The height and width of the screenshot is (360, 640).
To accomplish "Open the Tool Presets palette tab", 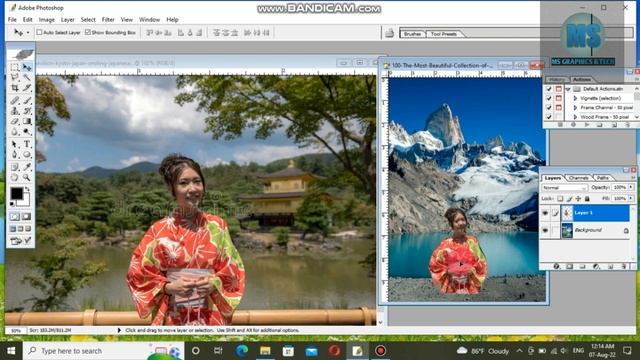I will point(444,34).
